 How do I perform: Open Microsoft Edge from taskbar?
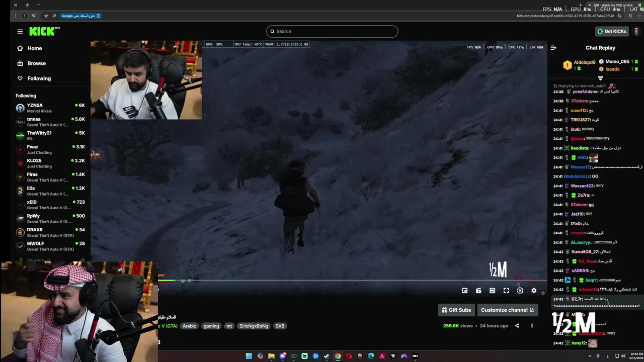371,356
